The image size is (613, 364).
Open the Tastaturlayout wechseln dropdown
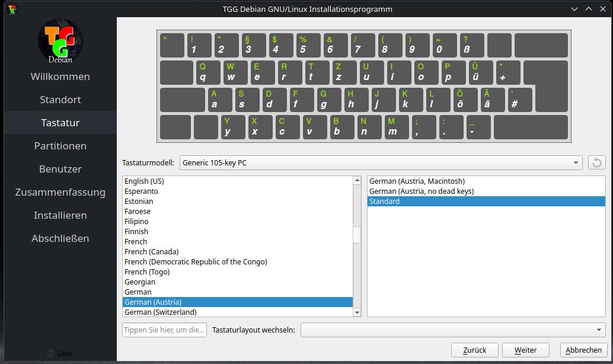tap(452, 330)
